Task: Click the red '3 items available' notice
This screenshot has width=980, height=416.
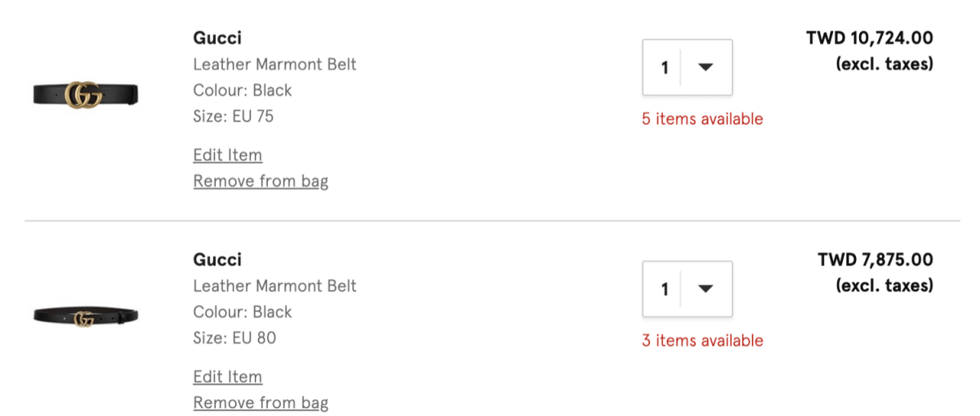Action: pos(702,341)
